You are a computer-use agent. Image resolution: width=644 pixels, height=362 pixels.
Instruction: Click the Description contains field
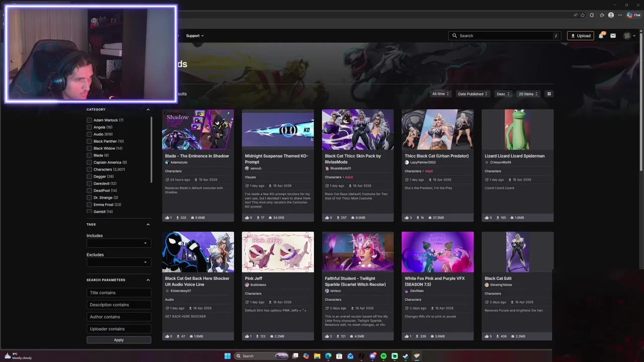119,305
